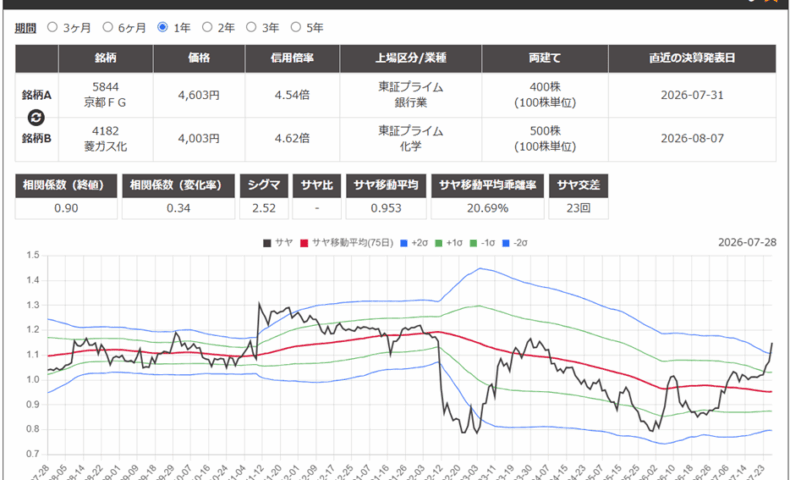
Task: Click the サヤ交差 header label
Action: click(578, 185)
